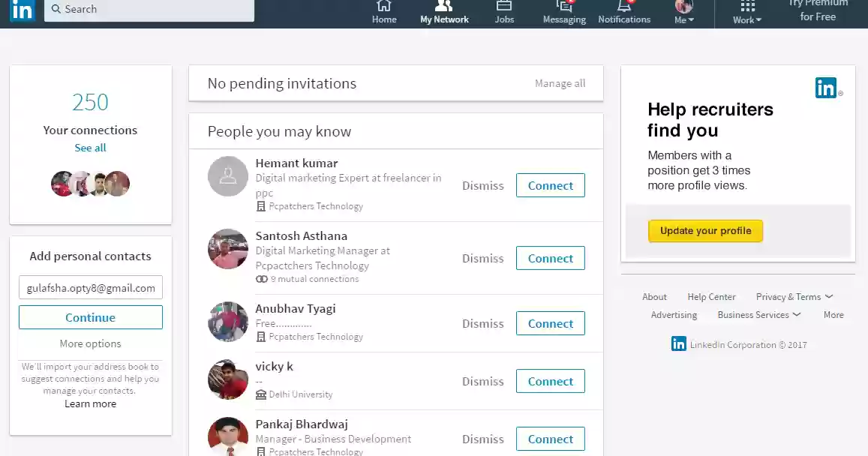This screenshot has width=868, height=456.
Task: Click Santosh Asthana's profile photo
Action: (228, 249)
